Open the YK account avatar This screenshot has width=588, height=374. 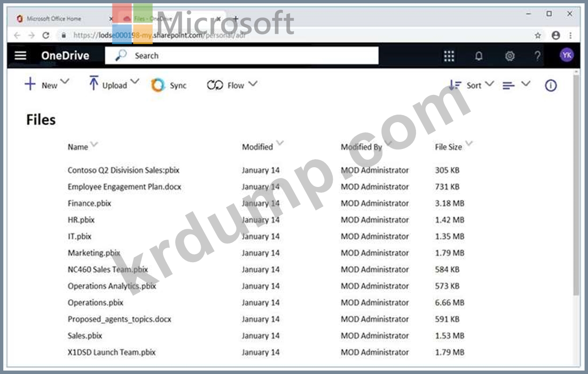[x=567, y=55]
